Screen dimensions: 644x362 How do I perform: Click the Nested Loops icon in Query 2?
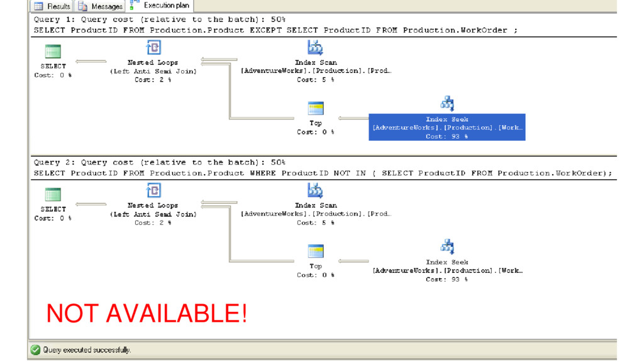click(x=153, y=190)
